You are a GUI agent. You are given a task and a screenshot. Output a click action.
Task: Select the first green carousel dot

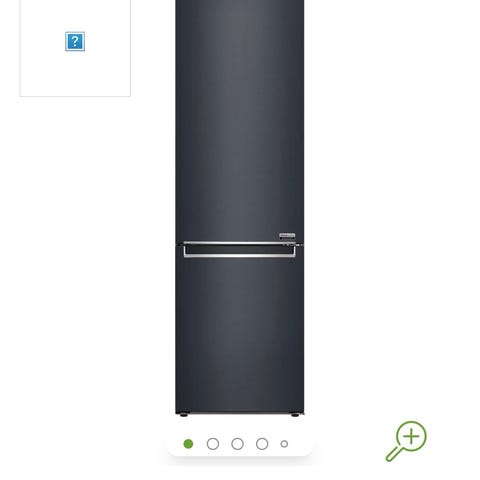pos(188,444)
